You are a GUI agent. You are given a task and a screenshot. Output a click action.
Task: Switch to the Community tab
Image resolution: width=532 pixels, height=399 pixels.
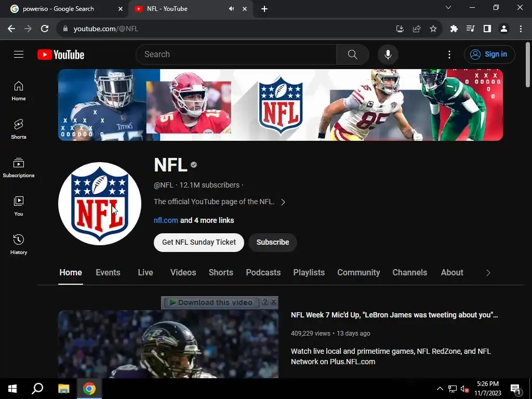pos(358,272)
